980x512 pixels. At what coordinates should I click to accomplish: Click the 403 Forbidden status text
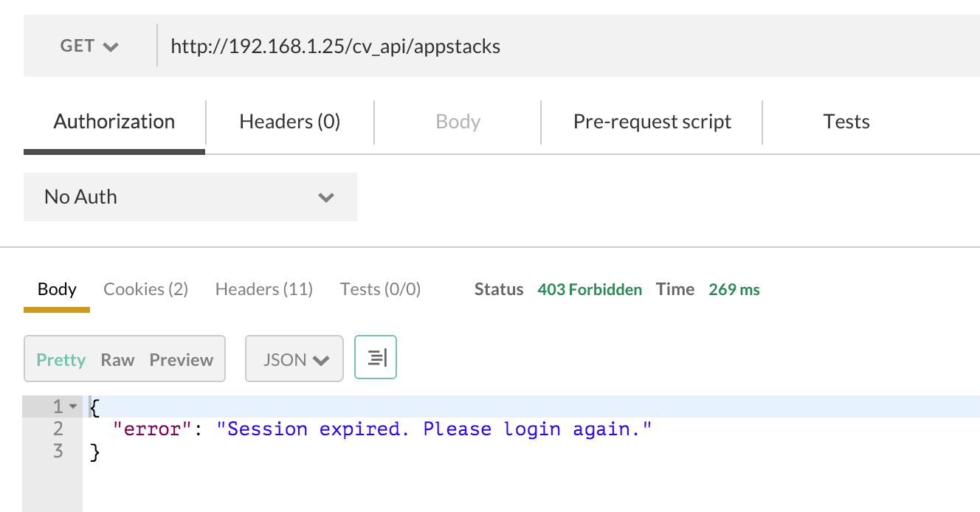coord(590,289)
